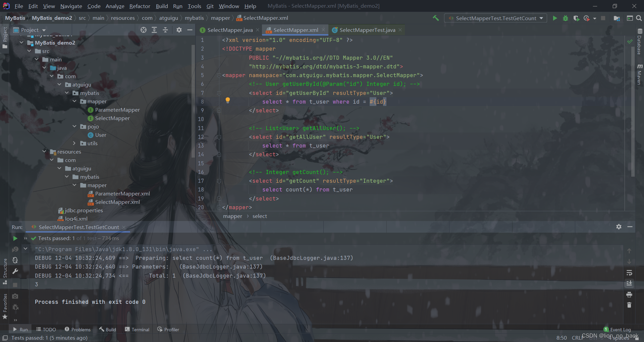Collapse the MyBatis_demo2 module node
This screenshot has height=342, width=644.
(22, 43)
